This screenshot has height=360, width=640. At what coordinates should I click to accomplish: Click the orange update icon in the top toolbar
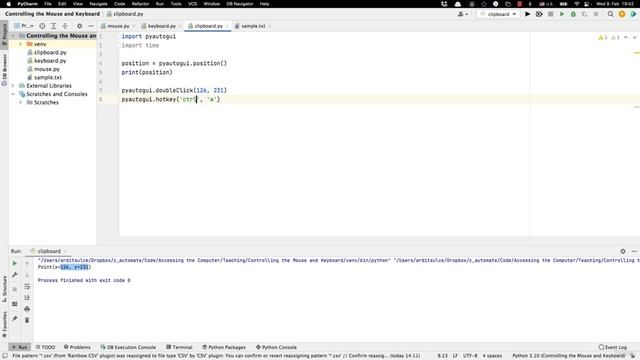[x=622, y=14]
